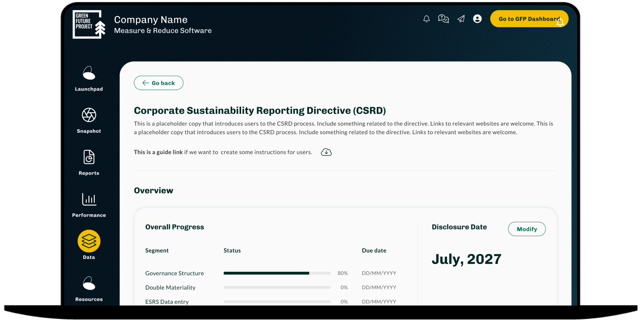Click Go to GFP Dashboard button
Viewport: 644px width, 324px height.
click(x=529, y=19)
